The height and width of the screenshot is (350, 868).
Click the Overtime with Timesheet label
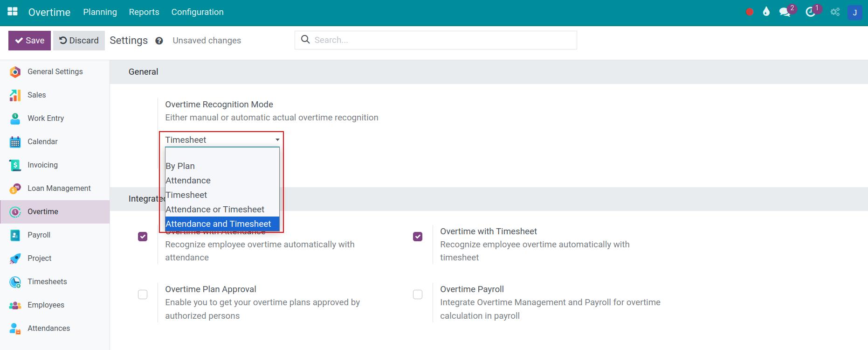(489, 231)
